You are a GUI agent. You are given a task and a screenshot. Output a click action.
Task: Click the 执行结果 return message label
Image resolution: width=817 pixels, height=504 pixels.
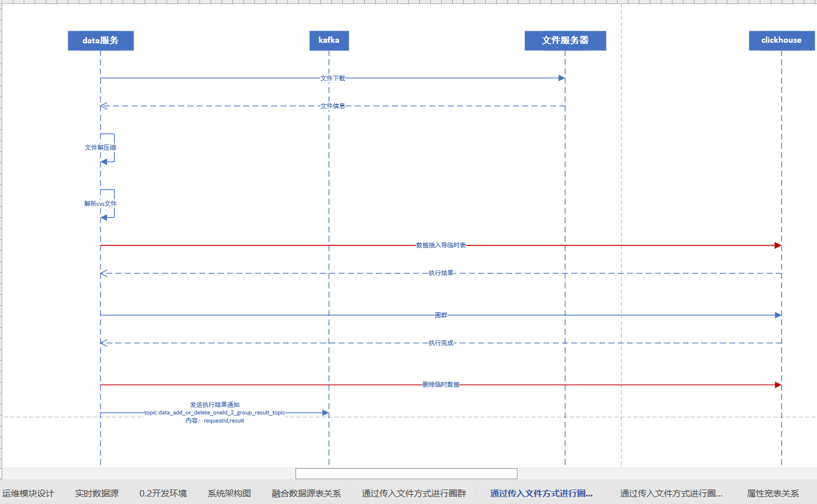[441, 273]
